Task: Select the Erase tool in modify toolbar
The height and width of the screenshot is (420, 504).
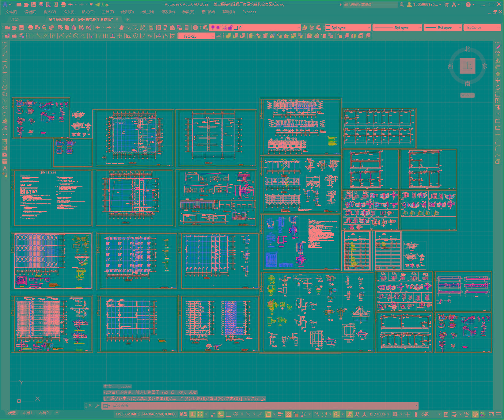Action: 498,47
